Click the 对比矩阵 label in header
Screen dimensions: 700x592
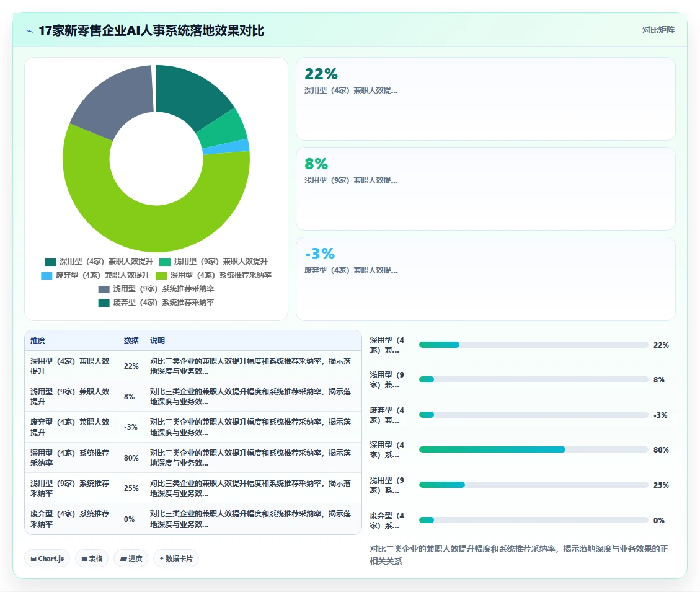point(658,30)
